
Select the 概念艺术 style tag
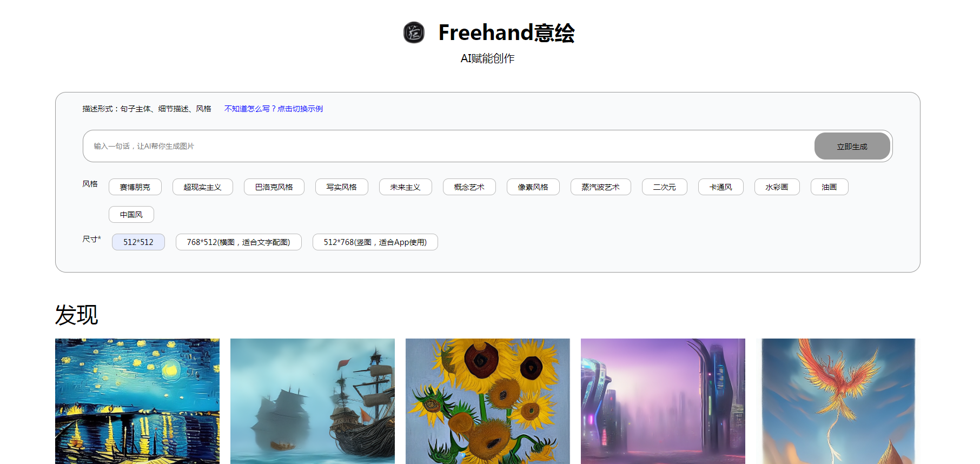[x=469, y=187]
